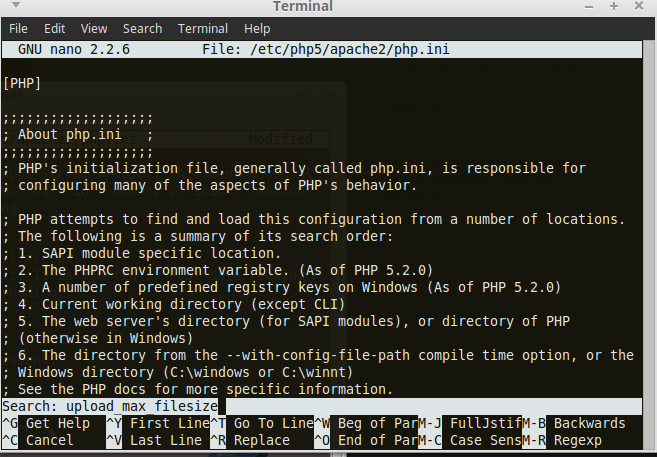Click the ^R Replace shortcut
This screenshot has height=457, width=657.
pos(250,441)
